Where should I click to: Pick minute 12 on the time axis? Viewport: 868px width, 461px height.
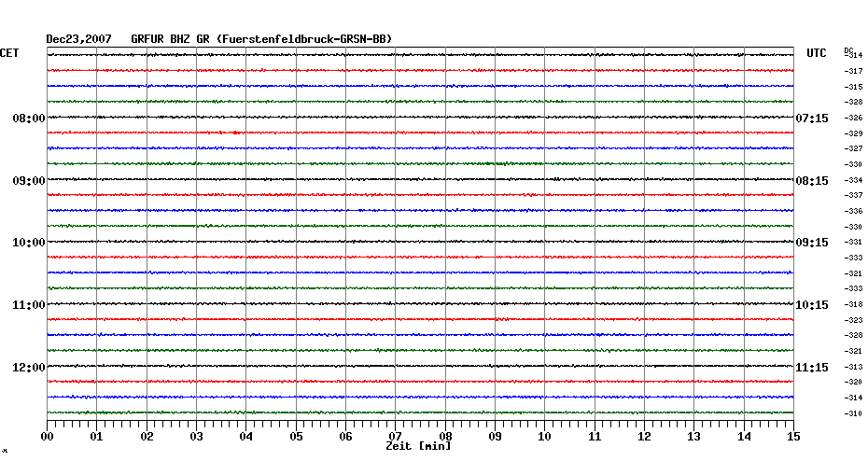click(644, 437)
